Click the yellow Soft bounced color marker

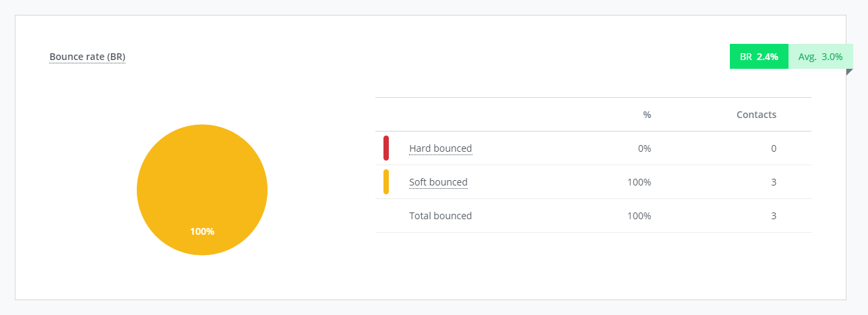(x=386, y=182)
